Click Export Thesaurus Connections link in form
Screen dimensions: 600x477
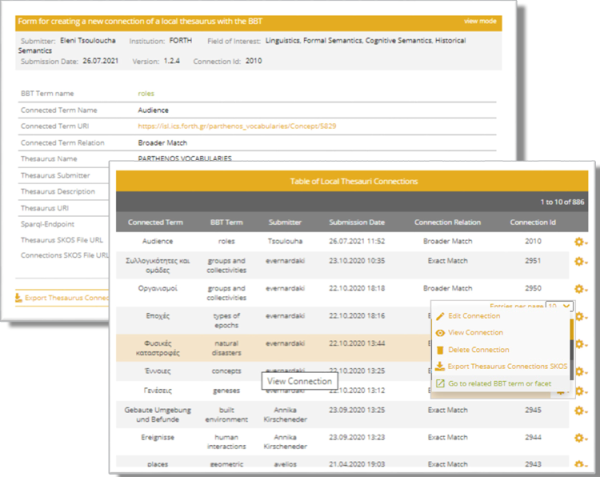pyautogui.click(x=66, y=298)
